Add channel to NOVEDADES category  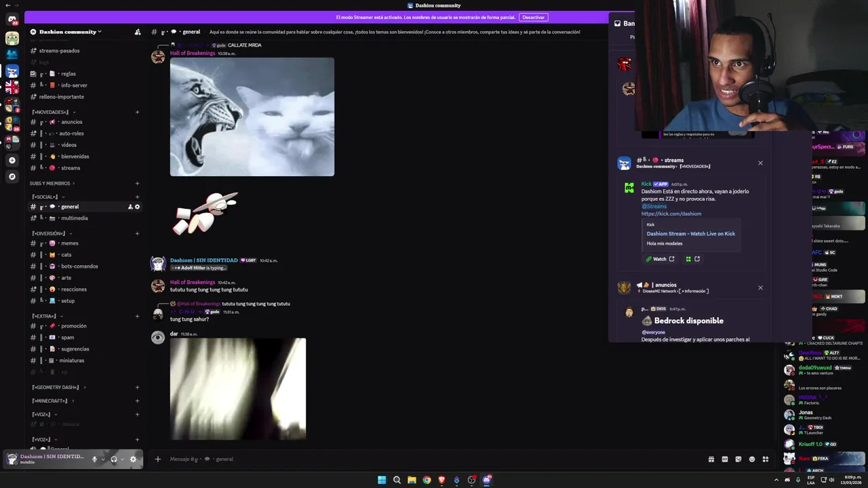[x=137, y=112]
